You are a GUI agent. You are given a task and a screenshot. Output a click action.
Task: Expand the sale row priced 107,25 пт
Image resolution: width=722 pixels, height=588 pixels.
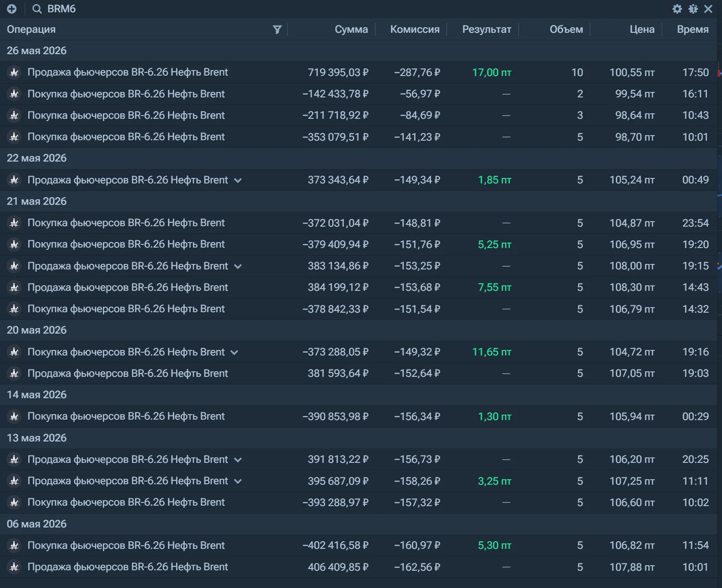click(237, 481)
